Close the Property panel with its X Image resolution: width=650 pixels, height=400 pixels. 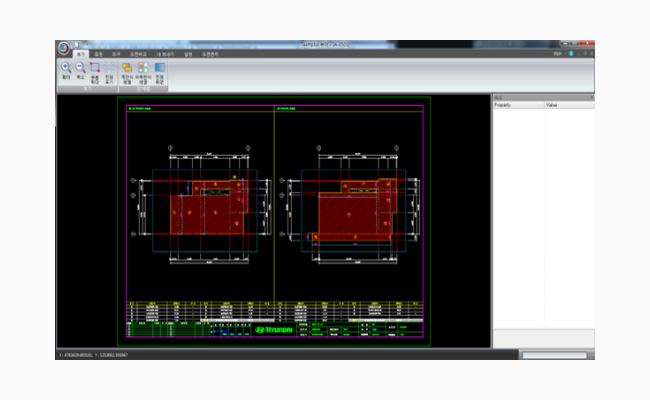[592, 97]
